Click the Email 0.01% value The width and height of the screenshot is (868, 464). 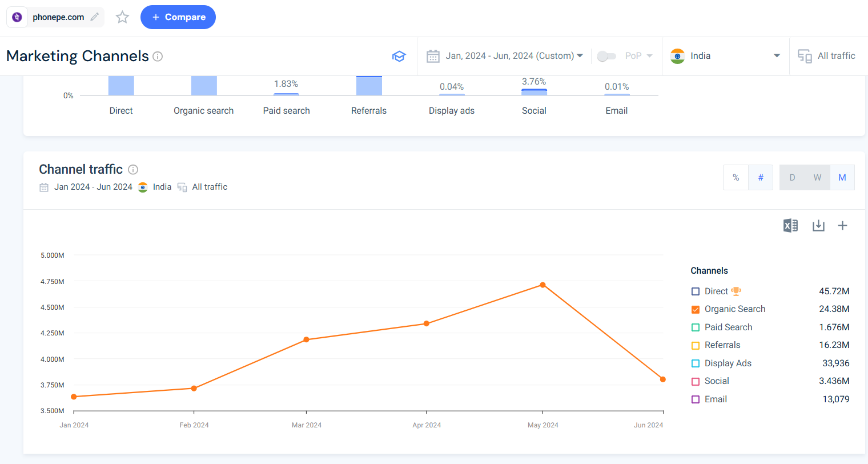(617, 87)
